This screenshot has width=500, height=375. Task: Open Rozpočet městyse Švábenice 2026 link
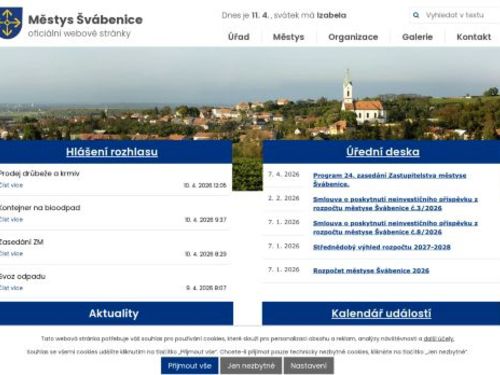pos(371,271)
